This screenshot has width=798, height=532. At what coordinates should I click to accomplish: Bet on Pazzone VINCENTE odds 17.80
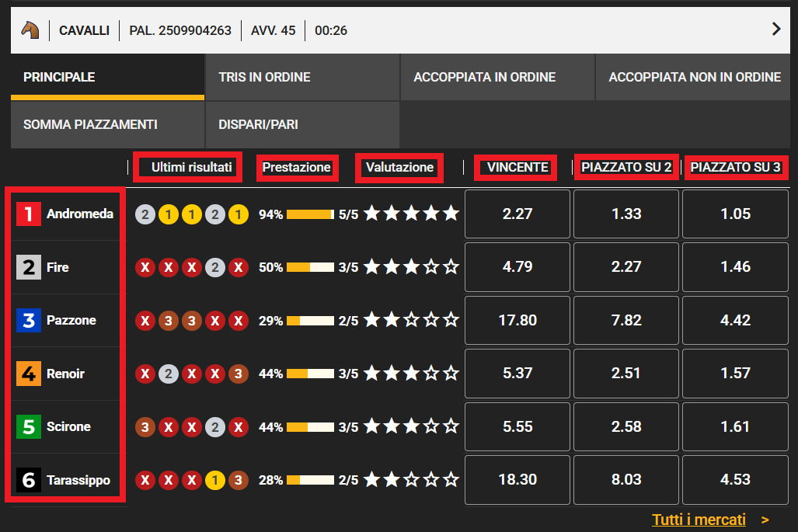517,321
